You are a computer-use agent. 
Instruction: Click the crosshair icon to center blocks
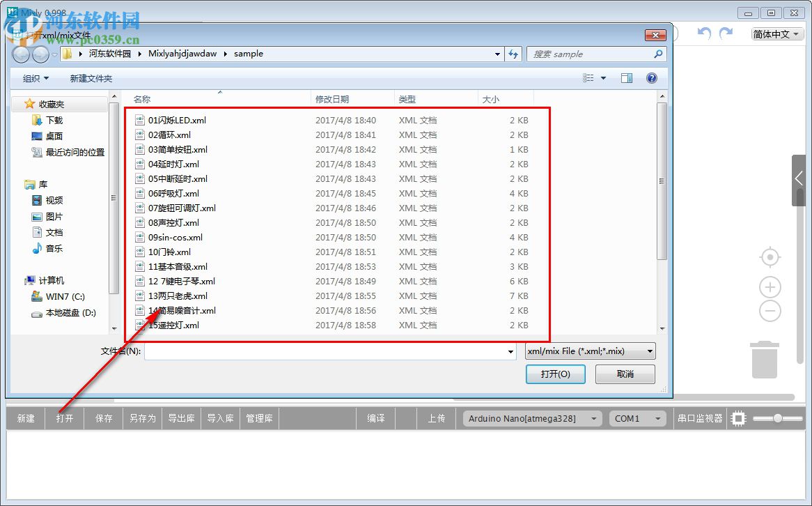tap(770, 257)
